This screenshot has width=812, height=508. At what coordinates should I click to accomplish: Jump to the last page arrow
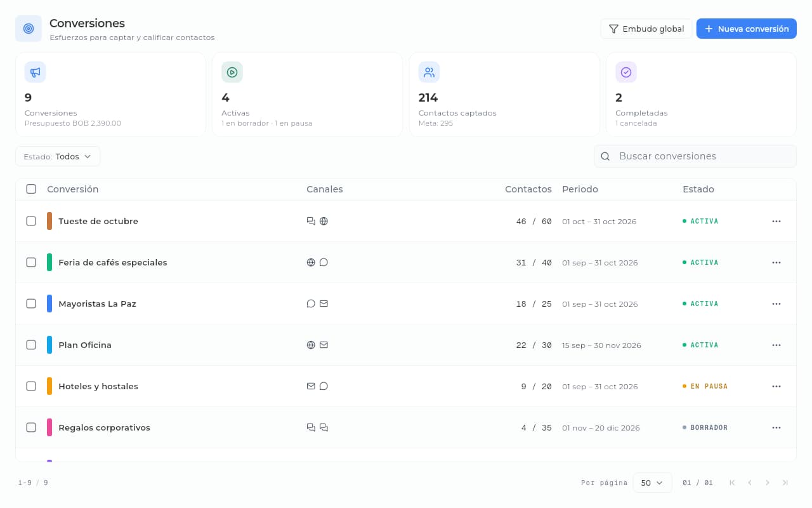[785, 483]
